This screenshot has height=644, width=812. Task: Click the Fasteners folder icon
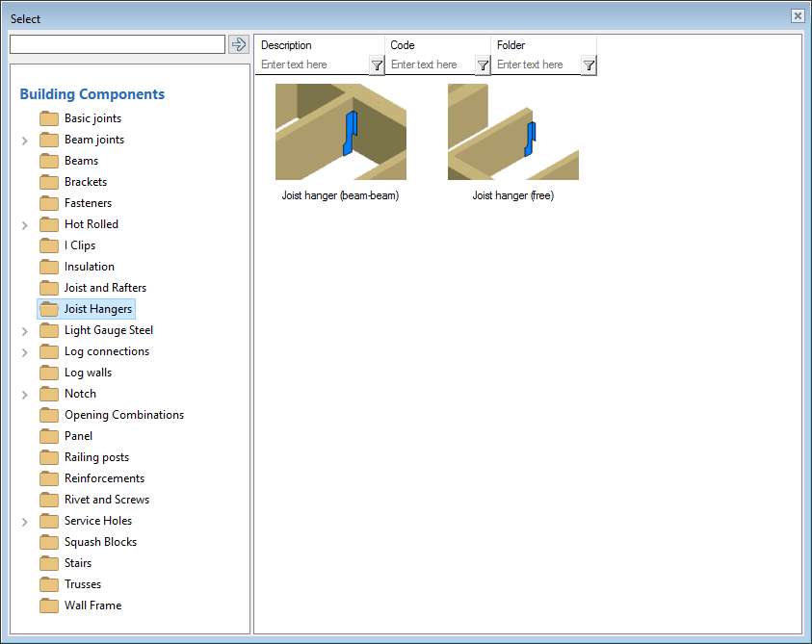pos(49,203)
